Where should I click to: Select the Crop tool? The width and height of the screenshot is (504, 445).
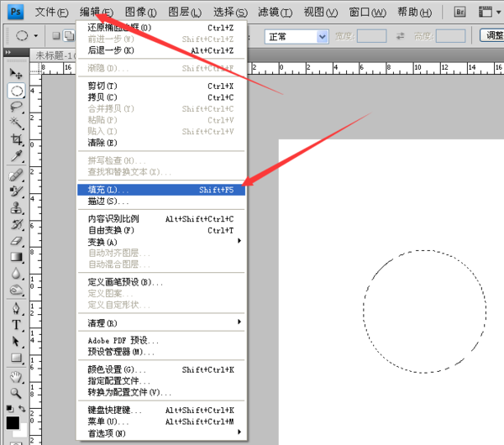[16, 139]
